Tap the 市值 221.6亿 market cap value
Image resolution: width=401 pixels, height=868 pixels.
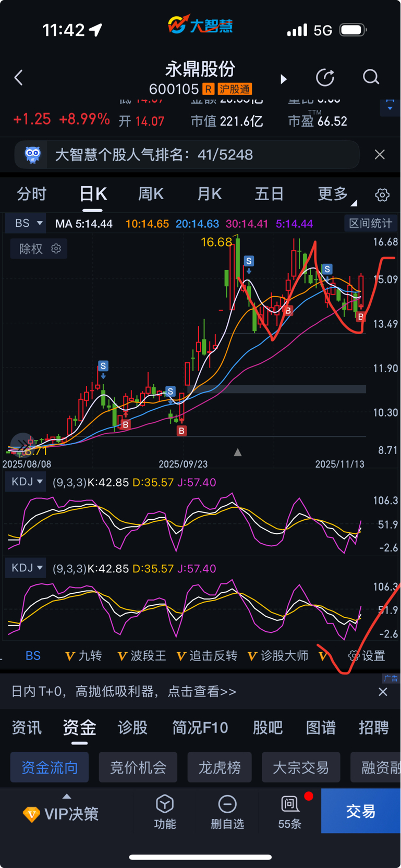pyautogui.click(x=227, y=121)
